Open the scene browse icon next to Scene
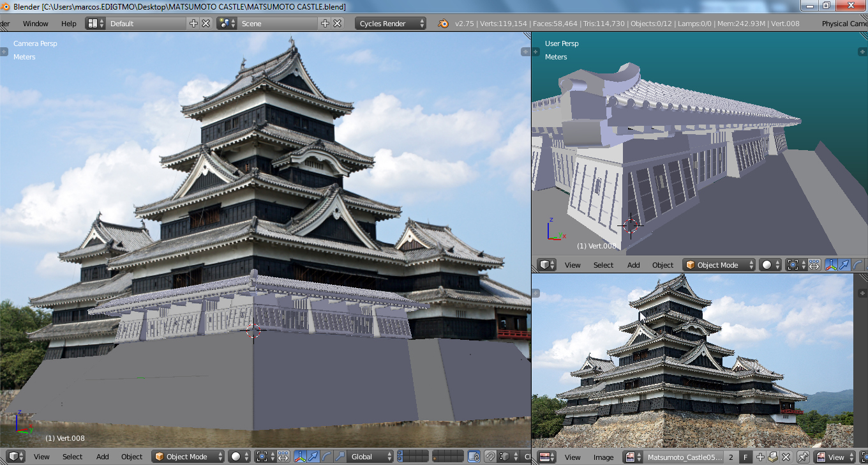 pyautogui.click(x=227, y=24)
